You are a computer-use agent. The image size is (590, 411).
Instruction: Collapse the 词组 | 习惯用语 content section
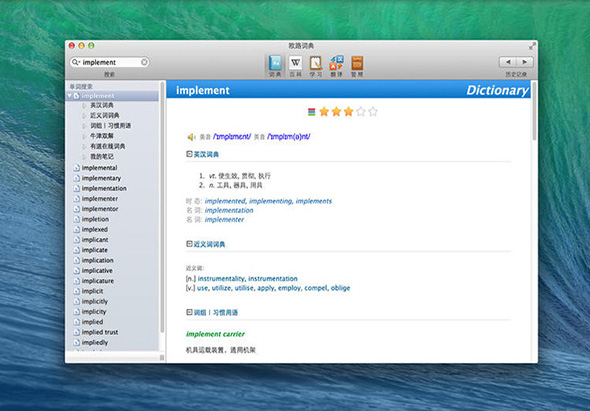[189, 312]
